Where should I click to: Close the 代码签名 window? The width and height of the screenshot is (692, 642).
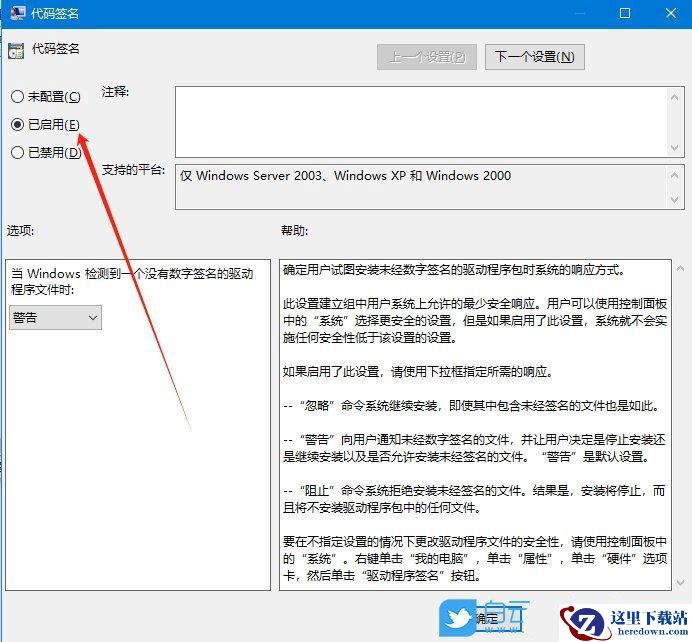point(671,13)
